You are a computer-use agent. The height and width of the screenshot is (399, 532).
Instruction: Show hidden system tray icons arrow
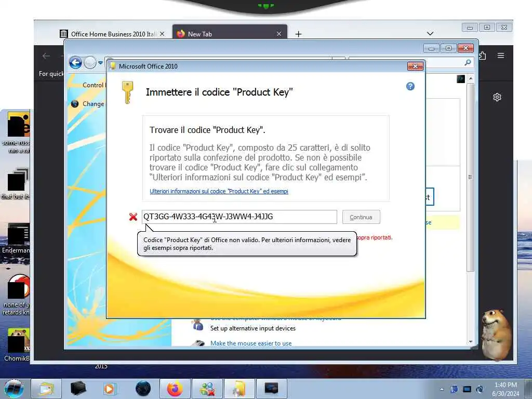click(442, 390)
